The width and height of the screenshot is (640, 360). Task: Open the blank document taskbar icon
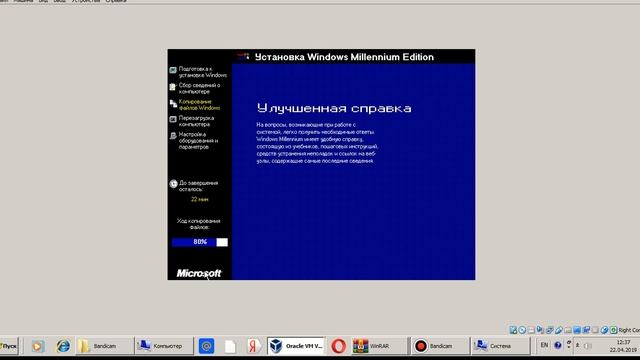(230, 346)
